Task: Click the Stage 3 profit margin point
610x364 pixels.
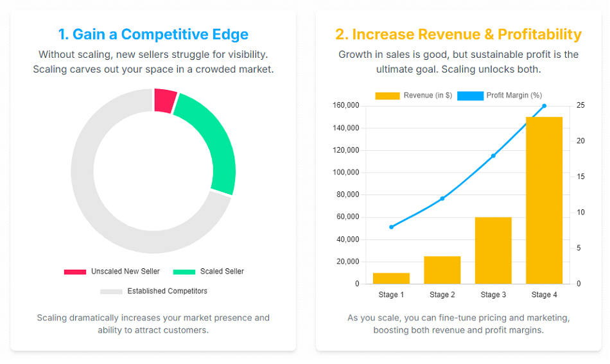Action: pyautogui.click(x=493, y=155)
